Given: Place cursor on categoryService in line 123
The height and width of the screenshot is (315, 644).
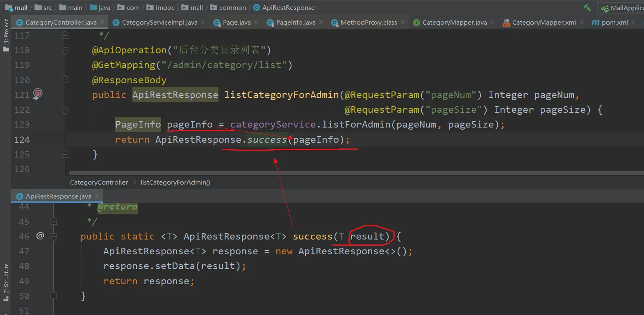Looking at the screenshot, I should (273, 125).
